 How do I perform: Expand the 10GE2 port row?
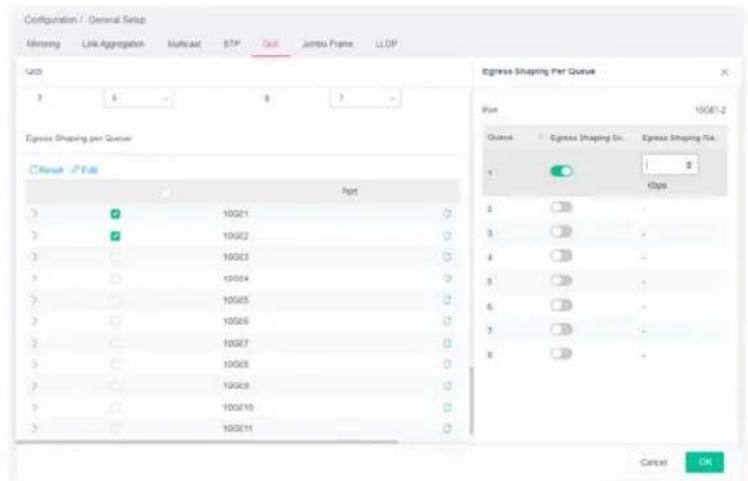coord(34,236)
